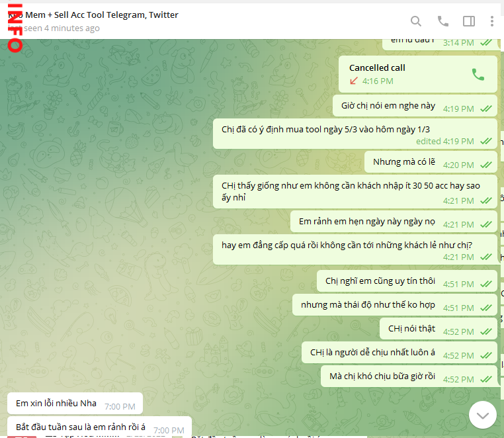The height and width of the screenshot is (438, 504).
Task: Click incoming message 'Bắt đầu tuần sau là em rảnh rồi á'
Action: [x=80, y=427]
